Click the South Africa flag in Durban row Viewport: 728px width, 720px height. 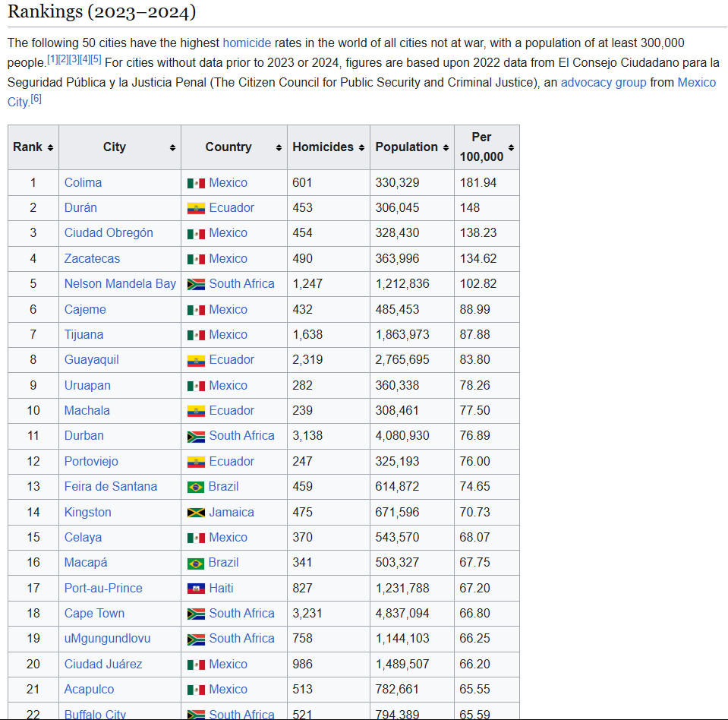pos(196,436)
